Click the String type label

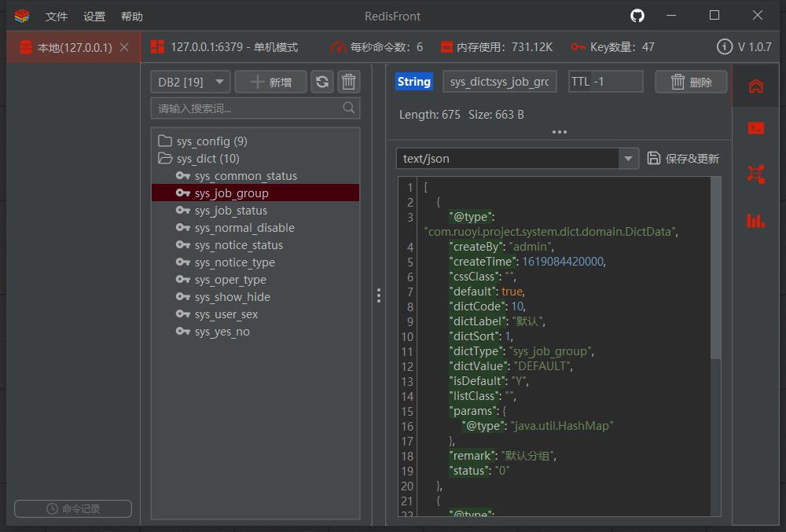414,82
